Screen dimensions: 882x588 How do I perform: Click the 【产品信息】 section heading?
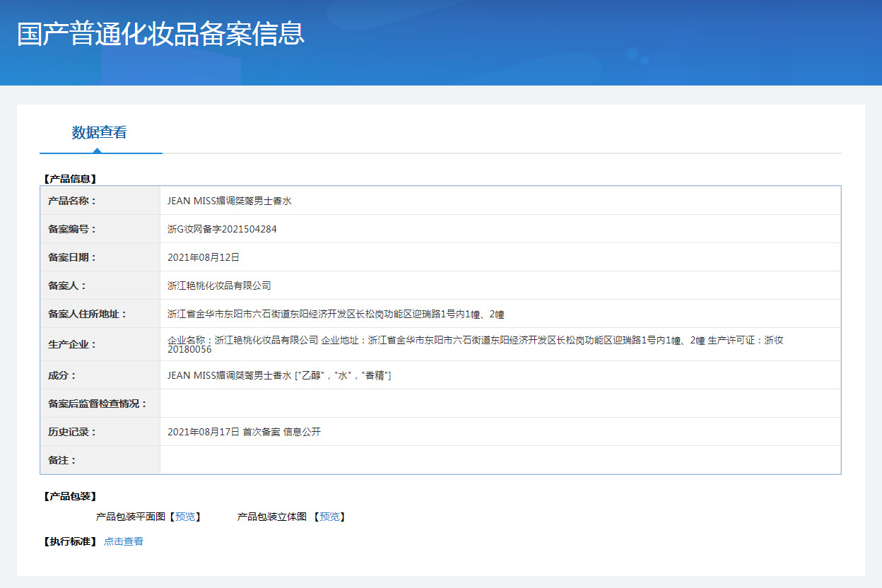(x=70, y=180)
